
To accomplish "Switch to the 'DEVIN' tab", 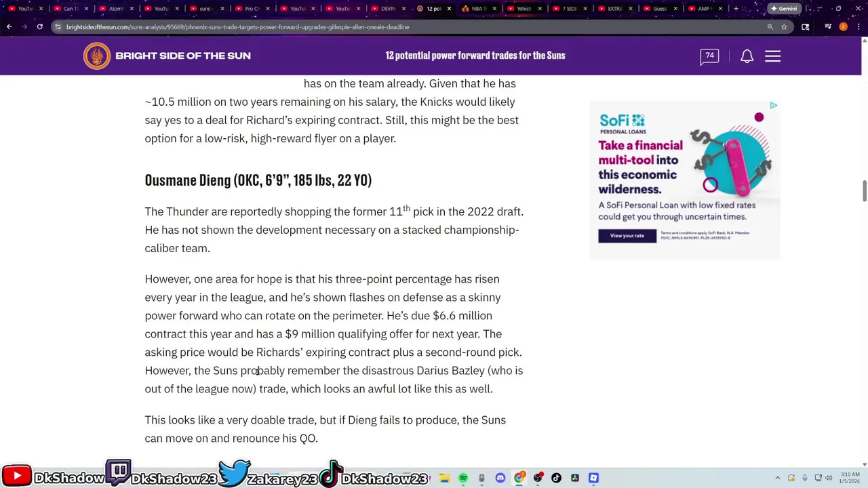I will 387,9.
